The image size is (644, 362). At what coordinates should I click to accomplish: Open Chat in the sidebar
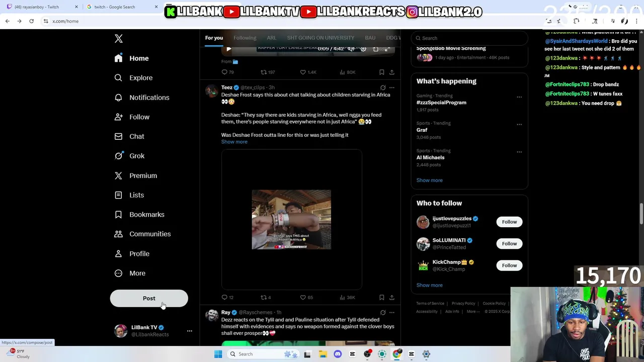(129, 136)
